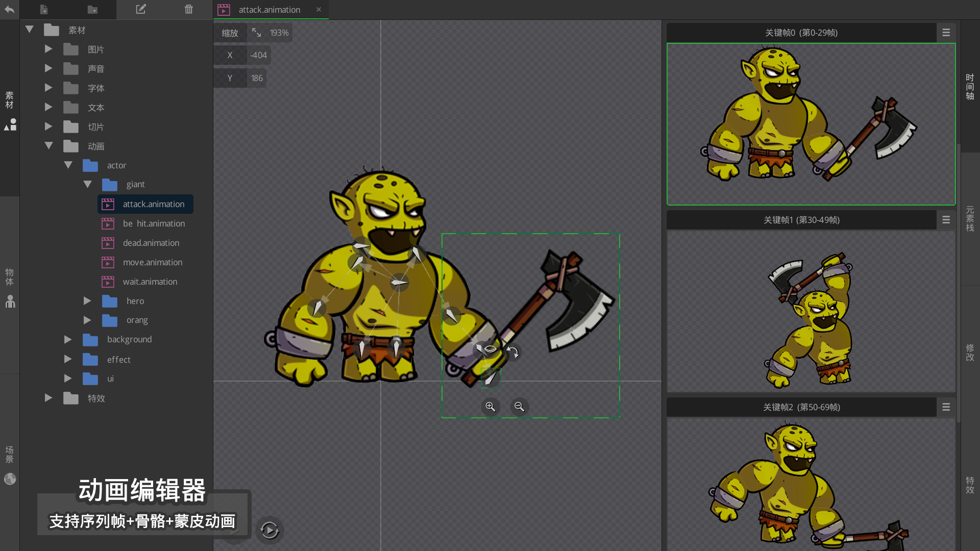
Task: Open dead.animation in the tree
Action: click(151, 243)
